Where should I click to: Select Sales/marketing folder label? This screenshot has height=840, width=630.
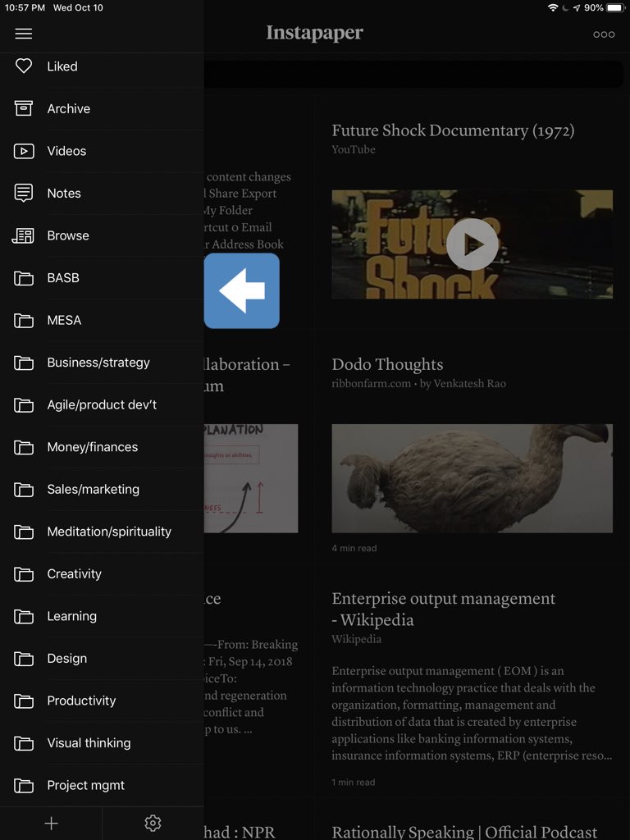pyautogui.click(x=94, y=490)
